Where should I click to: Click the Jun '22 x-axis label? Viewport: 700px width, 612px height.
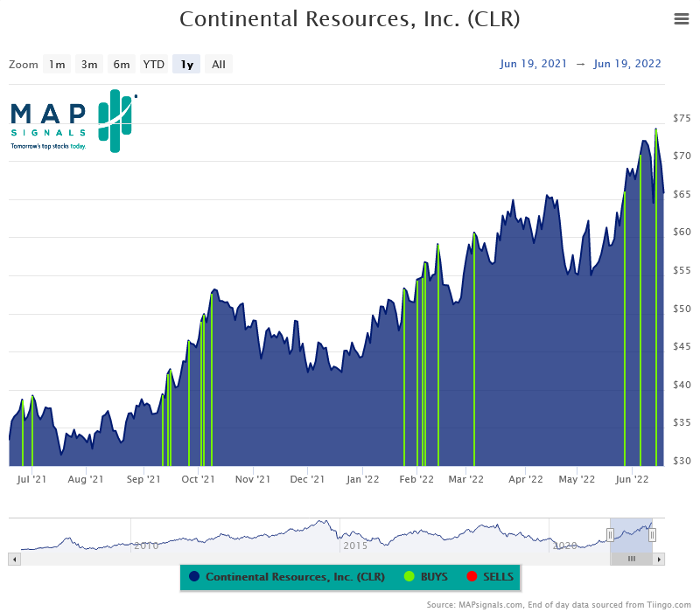pos(632,479)
